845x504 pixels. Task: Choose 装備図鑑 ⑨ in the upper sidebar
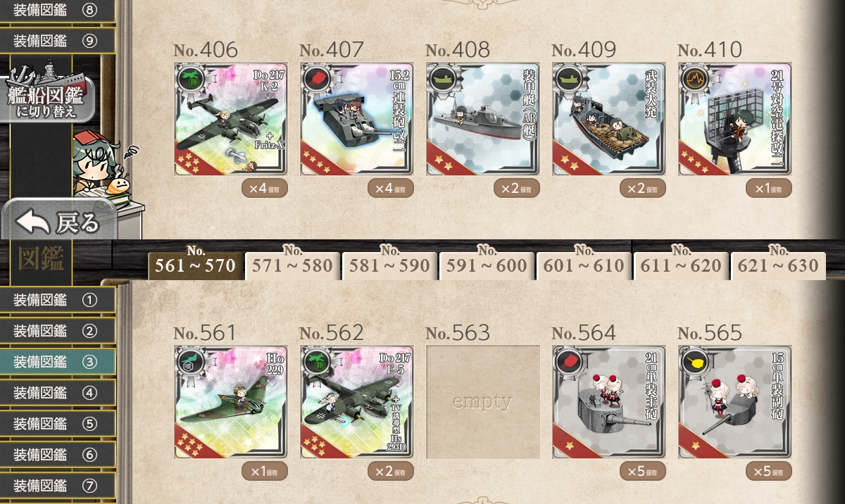click(58, 40)
